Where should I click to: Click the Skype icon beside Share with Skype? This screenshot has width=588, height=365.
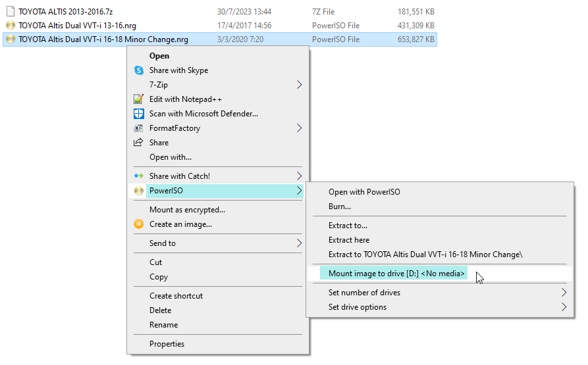pyautogui.click(x=138, y=70)
